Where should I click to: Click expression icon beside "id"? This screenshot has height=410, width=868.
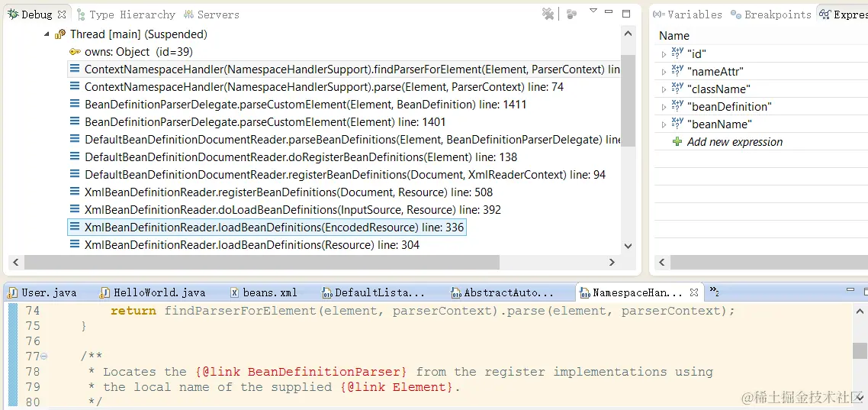(677, 53)
